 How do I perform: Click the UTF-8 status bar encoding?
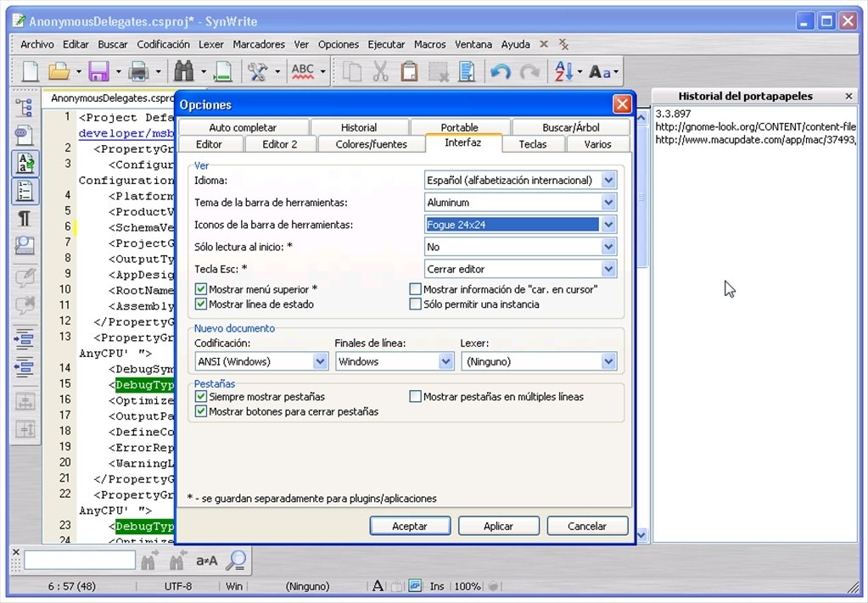(x=177, y=586)
